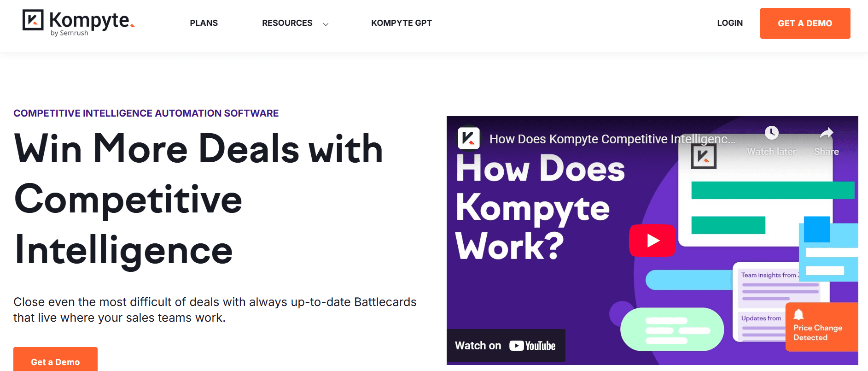This screenshot has width=868, height=371.
Task: Click Watch on YouTube button
Action: [506, 346]
